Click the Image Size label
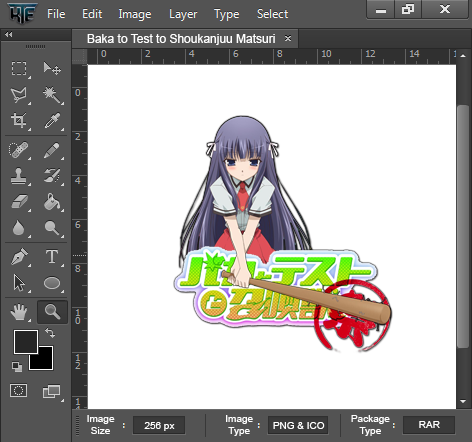The width and height of the screenshot is (472, 442). [x=100, y=425]
